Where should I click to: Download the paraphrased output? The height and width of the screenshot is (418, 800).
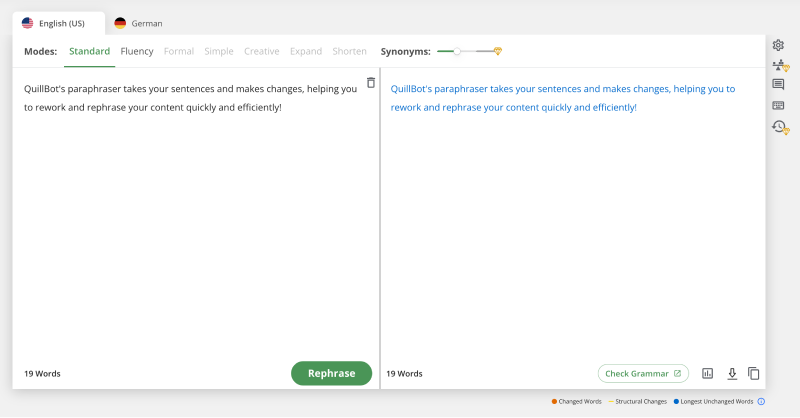[x=732, y=373]
